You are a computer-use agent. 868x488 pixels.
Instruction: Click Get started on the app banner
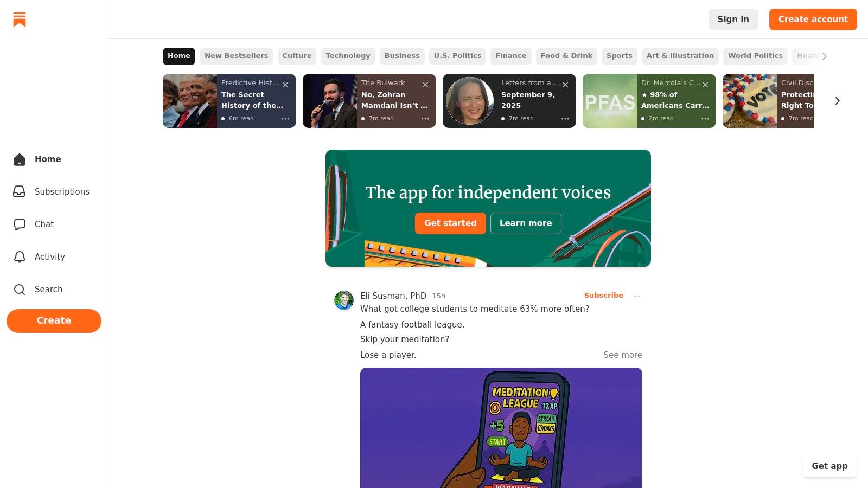pyautogui.click(x=450, y=223)
